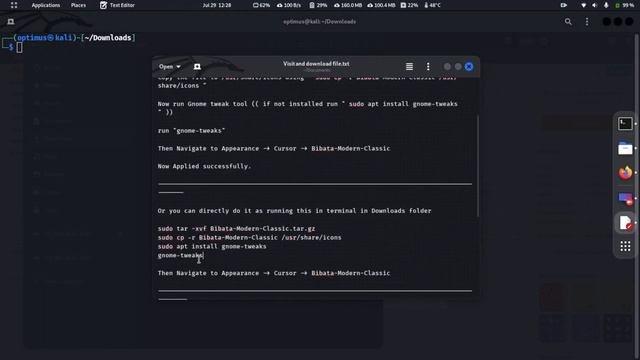Image resolution: width=640 pixels, height=360 pixels.
Task: Open the Wi-Fi network indicator
Action: (x=583, y=5)
